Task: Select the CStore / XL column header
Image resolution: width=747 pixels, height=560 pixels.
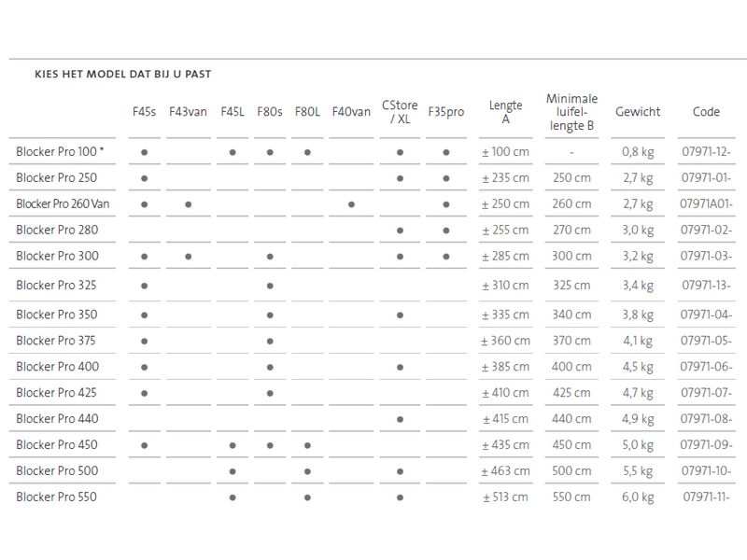Action: tap(400, 112)
